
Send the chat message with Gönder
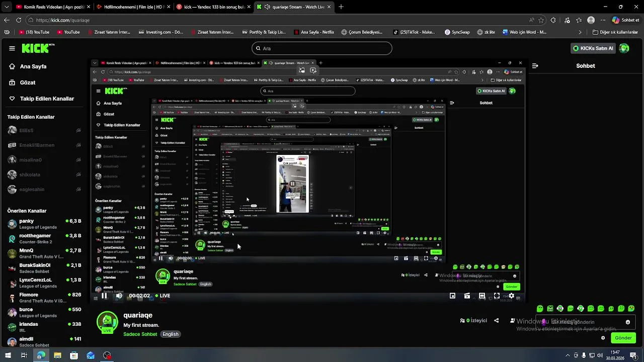623,338
